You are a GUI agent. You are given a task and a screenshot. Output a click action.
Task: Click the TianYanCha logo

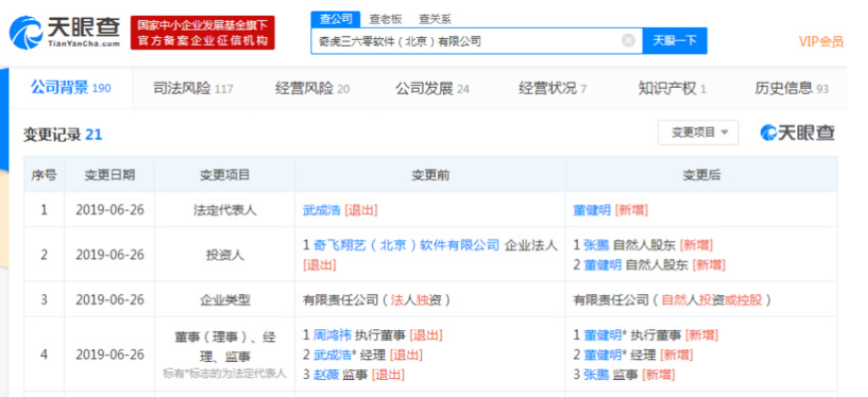click(65, 32)
